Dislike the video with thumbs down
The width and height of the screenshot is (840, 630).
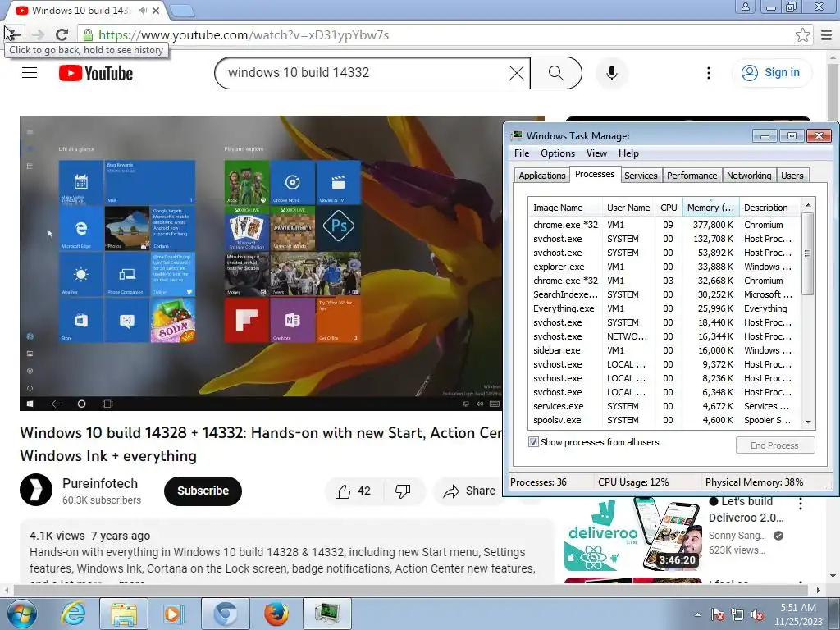(403, 491)
